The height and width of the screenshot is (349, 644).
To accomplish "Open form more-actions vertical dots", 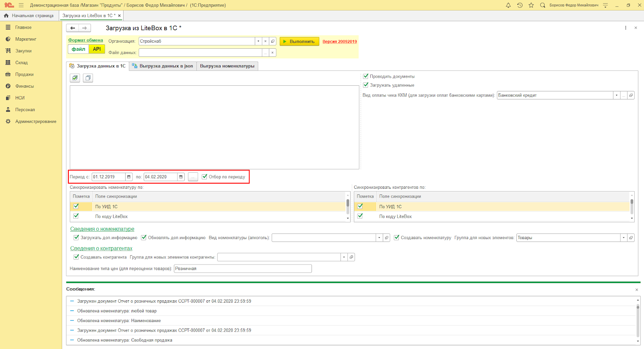I will (x=625, y=28).
